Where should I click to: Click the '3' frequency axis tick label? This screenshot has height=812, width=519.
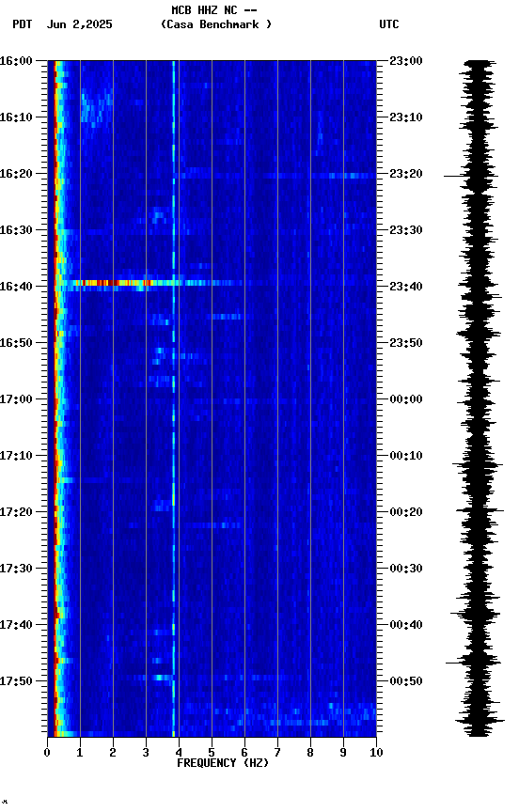(146, 753)
